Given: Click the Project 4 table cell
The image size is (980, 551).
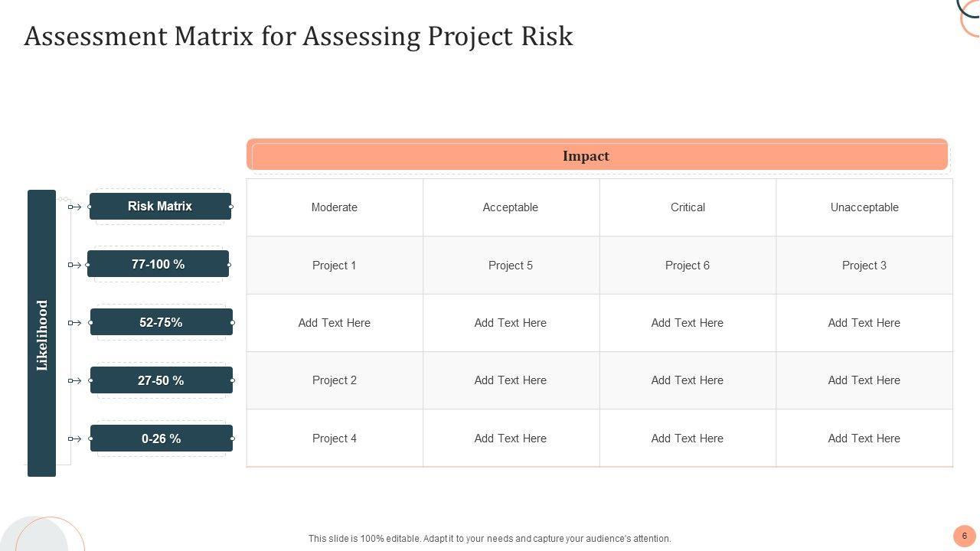Looking at the screenshot, I should pos(335,439).
